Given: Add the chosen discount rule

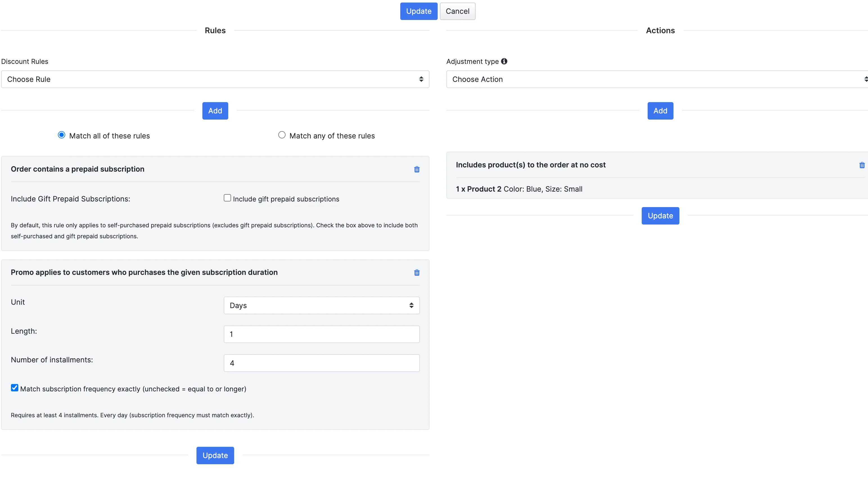Looking at the screenshot, I should click(x=215, y=111).
